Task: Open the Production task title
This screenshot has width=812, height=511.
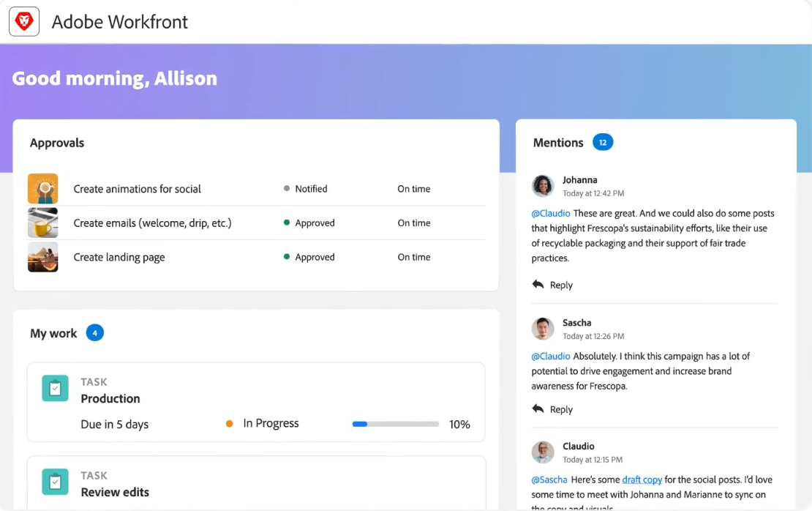Action: click(x=110, y=398)
